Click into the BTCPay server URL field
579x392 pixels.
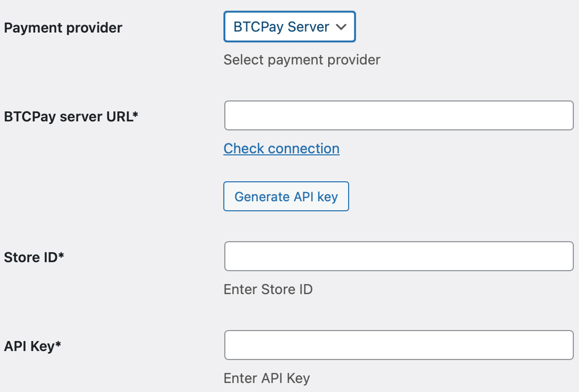pyautogui.click(x=398, y=115)
